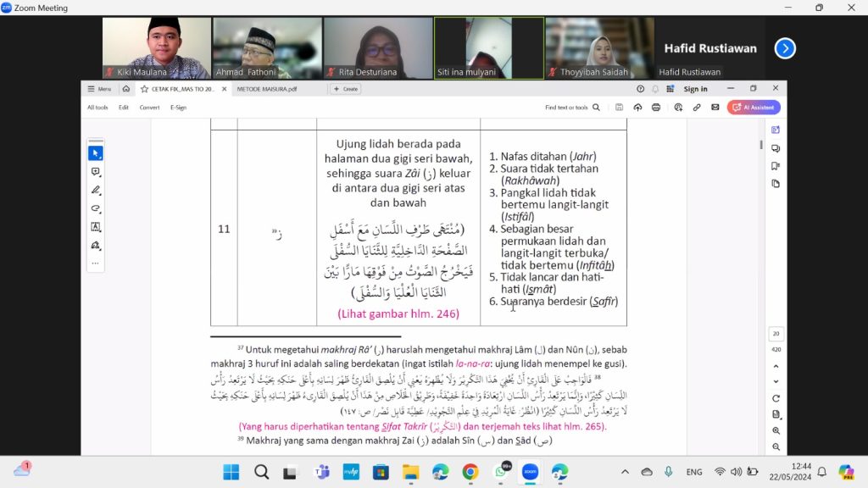Switch to CETAK FIX_MAS TIO tab
The height and width of the screenshot is (488, 868).
(x=183, y=88)
